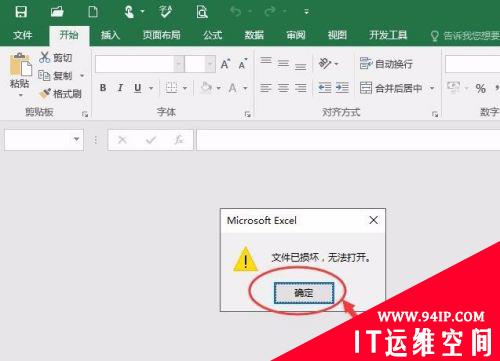Toggle Underline formatting

[138, 88]
